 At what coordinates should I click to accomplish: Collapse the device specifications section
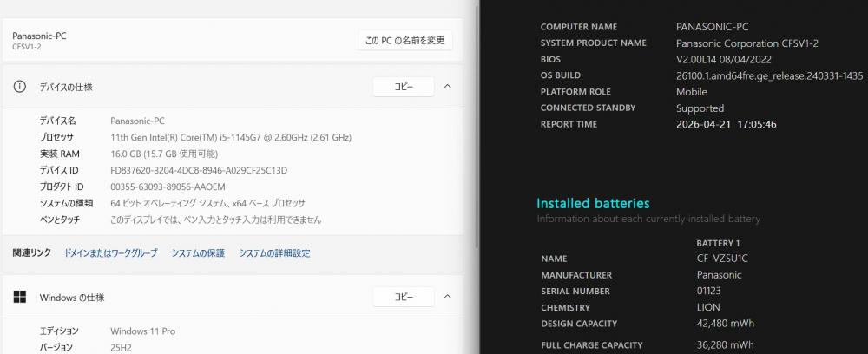coord(448,87)
